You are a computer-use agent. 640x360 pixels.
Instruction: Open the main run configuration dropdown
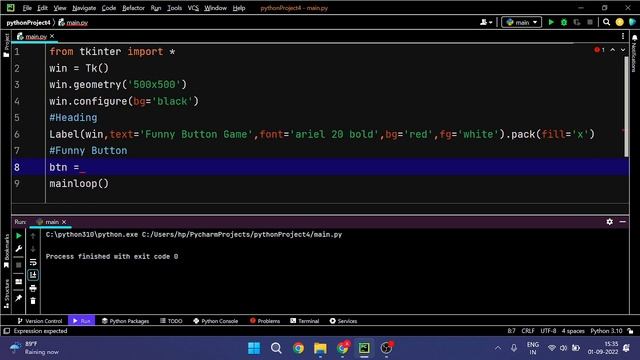point(522,22)
